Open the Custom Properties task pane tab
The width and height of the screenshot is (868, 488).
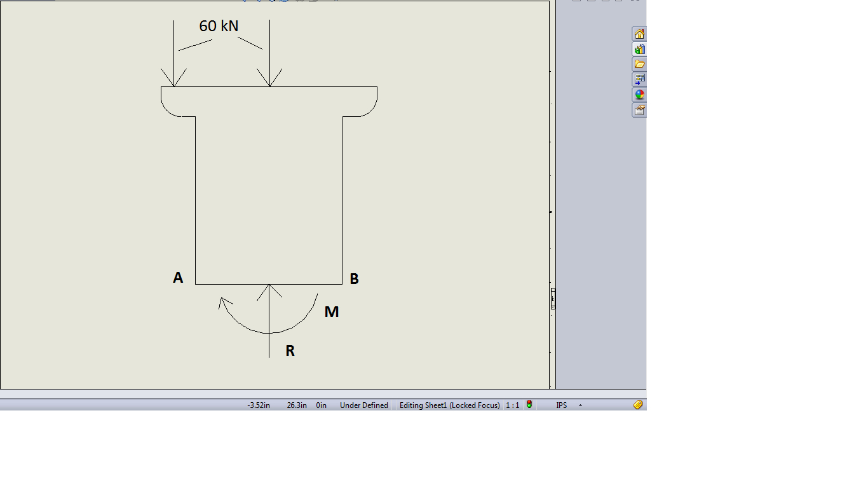639,110
